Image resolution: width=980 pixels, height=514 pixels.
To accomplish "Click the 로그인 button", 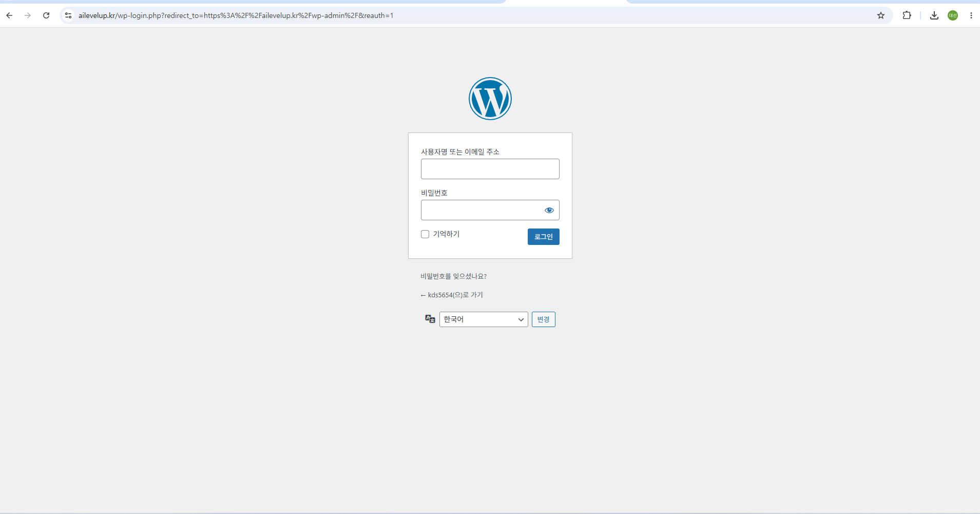I will point(544,237).
